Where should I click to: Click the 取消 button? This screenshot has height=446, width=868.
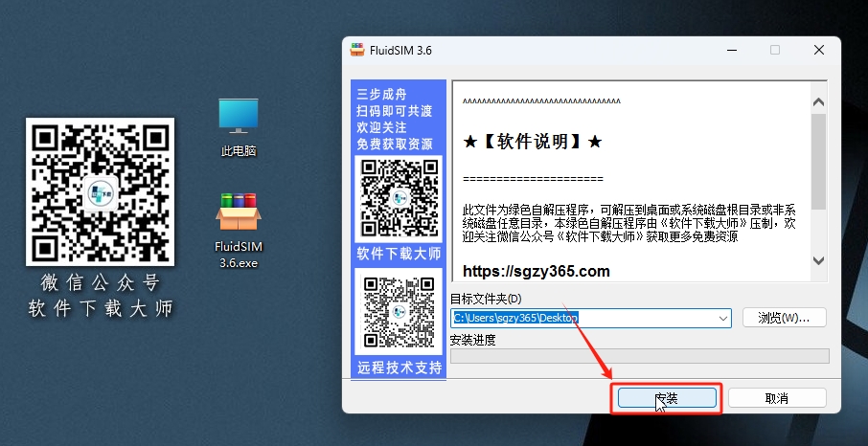click(777, 398)
